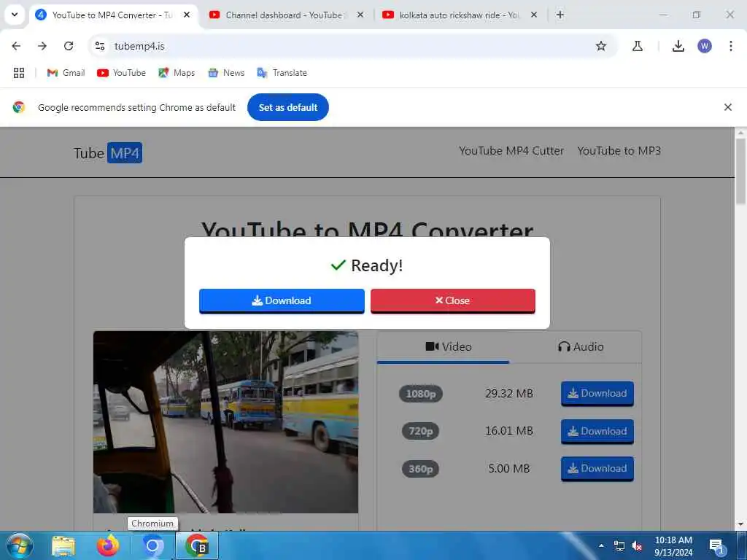Click the muted volume tray icon
The width and height of the screenshot is (747, 560).
(636, 545)
